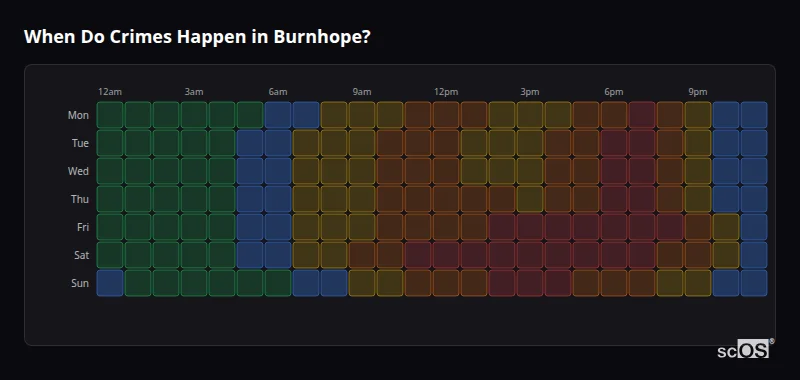Click the Sunday 12pm heatmap cell
This screenshot has width=800, height=380.
[446, 283]
